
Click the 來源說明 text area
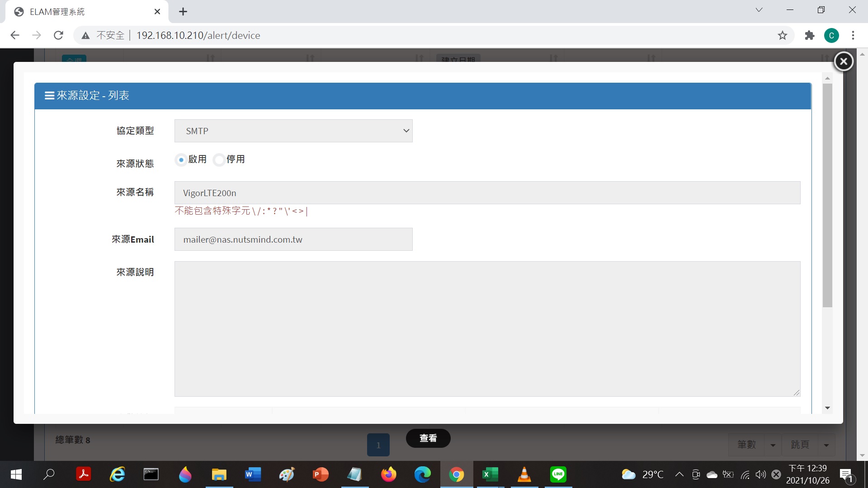click(x=487, y=329)
